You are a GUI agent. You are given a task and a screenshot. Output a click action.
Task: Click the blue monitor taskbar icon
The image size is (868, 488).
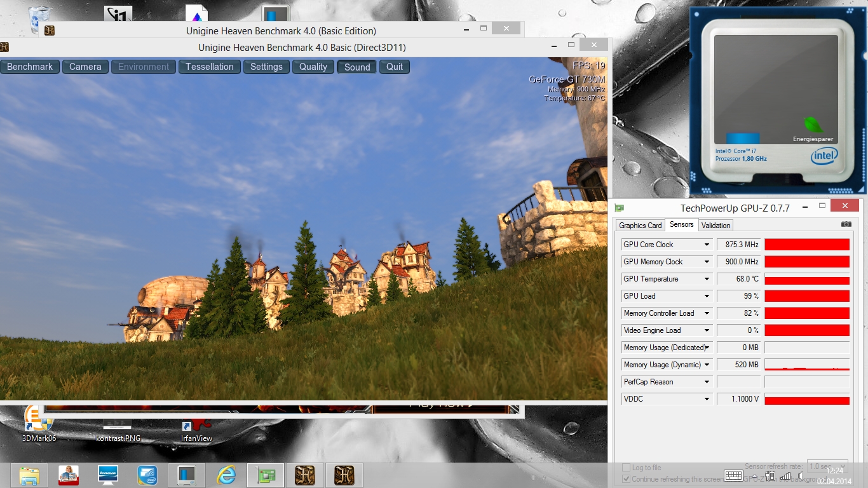(x=187, y=475)
